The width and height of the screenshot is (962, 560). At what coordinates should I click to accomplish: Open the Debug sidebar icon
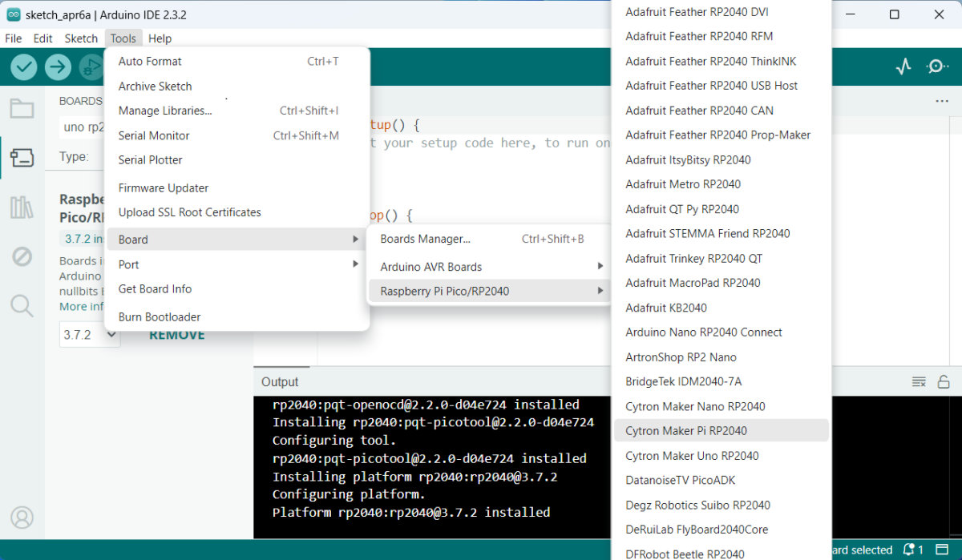pos(22,256)
